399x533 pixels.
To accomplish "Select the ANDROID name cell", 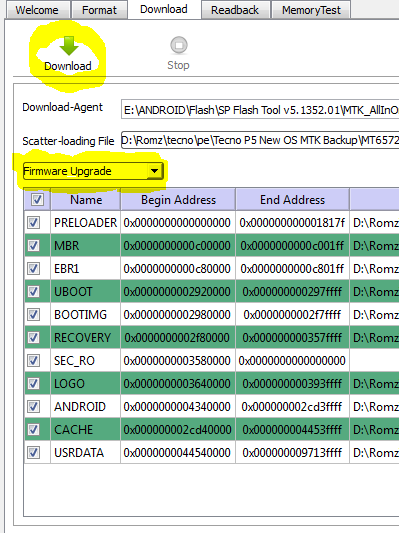I will click(x=85, y=407).
